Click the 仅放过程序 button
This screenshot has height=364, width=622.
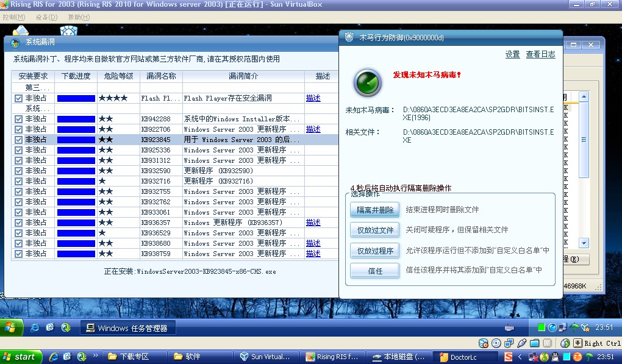tap(375, 251)
